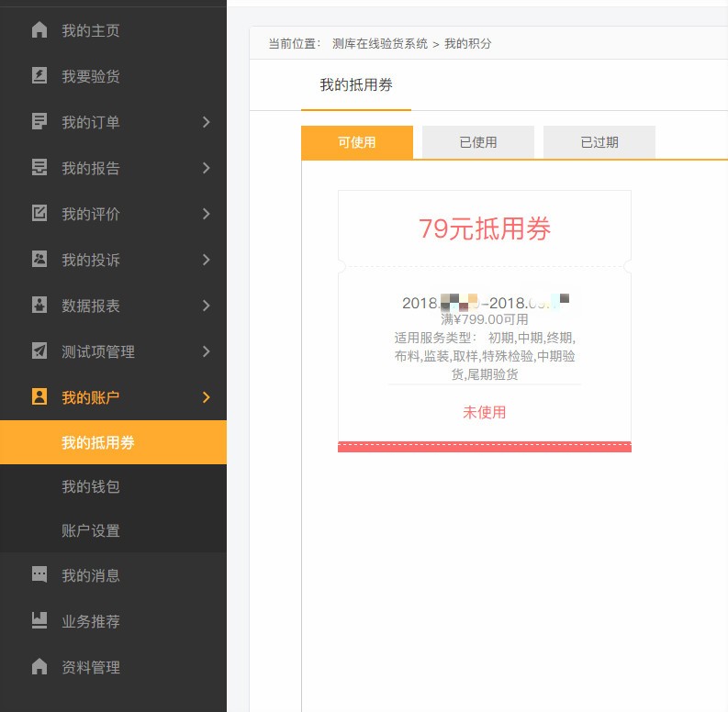Click the edit icon beside 我的评价

39,214
